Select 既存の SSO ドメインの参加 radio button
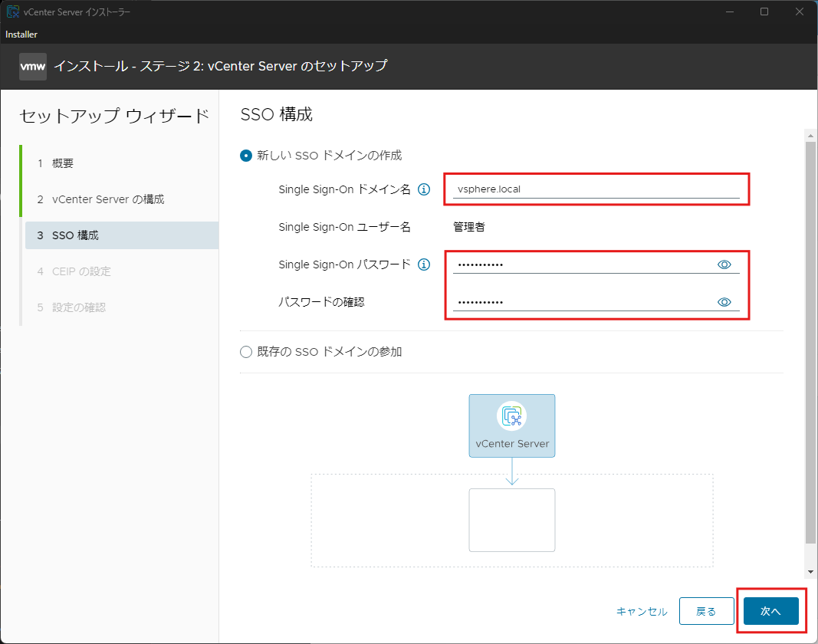 [x=246, y=352]
